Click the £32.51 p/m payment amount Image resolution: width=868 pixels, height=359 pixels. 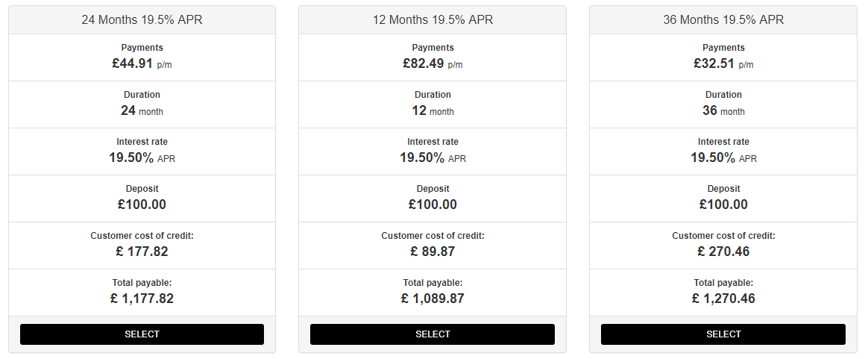pyautogui.click(x=723, y=64)
